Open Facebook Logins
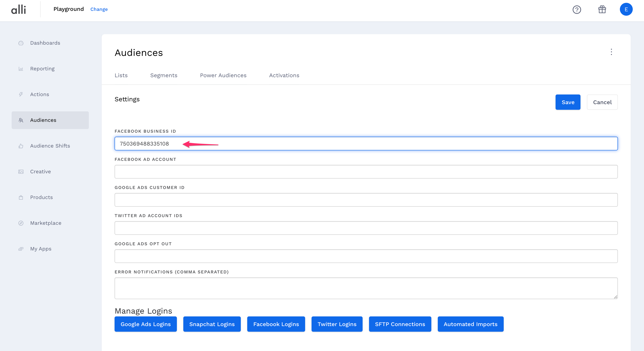The height and width of the screenshot is (351, 644). pyautogui.click(x=276, y=324)
